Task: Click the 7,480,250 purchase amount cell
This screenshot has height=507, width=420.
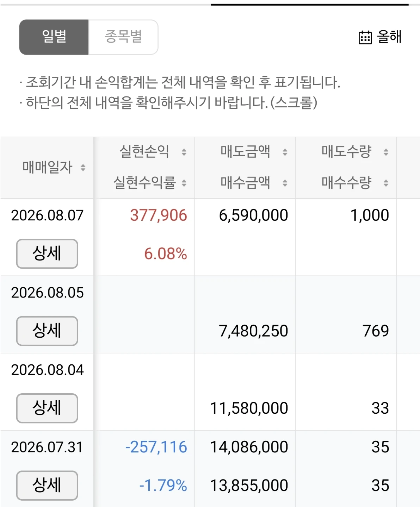Action: tap(254, 331)
